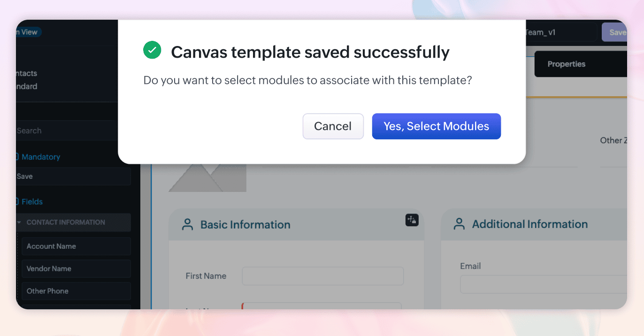Click the Basic Information person icon

pyautogui.click(x=187, y=224)
